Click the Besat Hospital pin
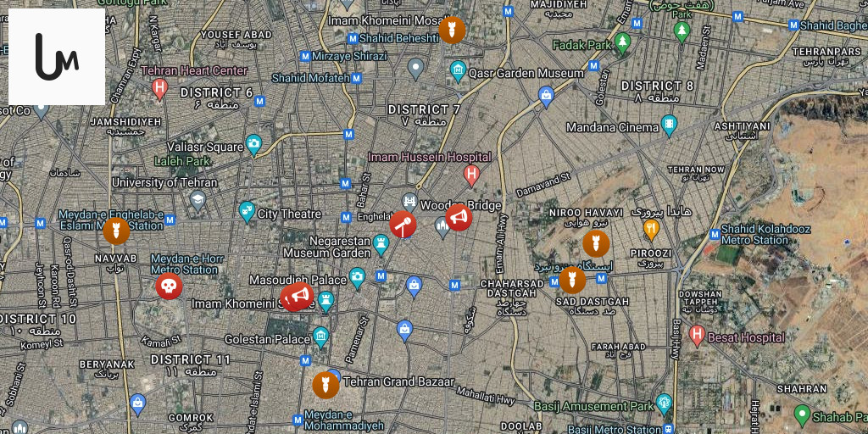This screenshot has width=868, height=434. click(697, 336)
